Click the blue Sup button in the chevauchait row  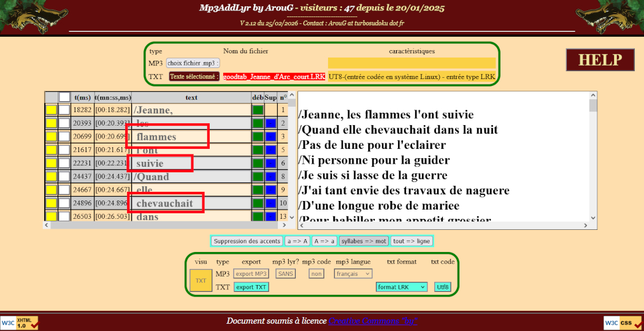(x=270, y=204)
